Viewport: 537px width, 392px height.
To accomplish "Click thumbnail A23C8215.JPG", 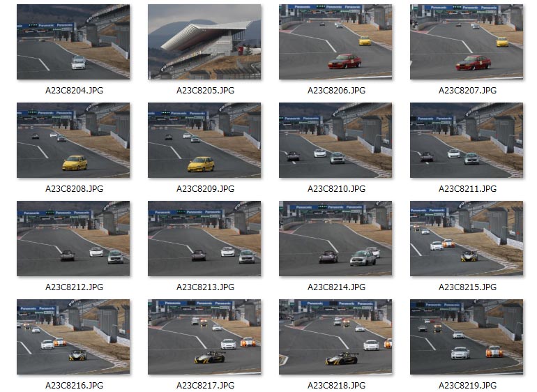I will point(467,239).
